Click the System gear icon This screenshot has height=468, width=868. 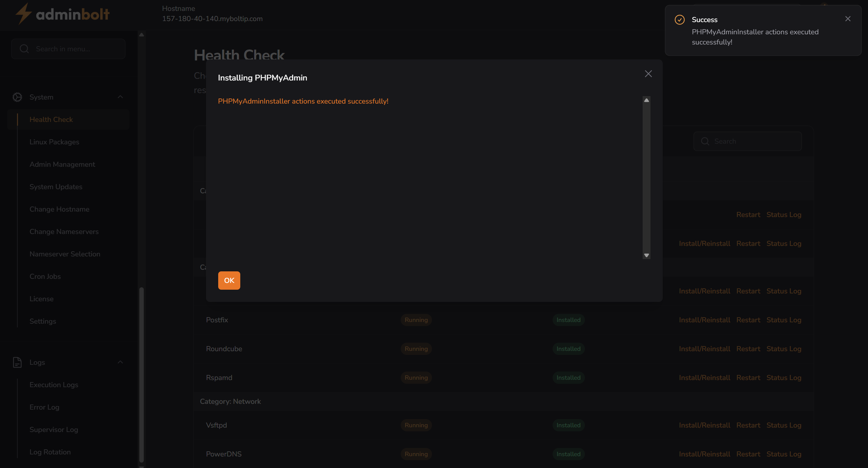click(17, 97)
